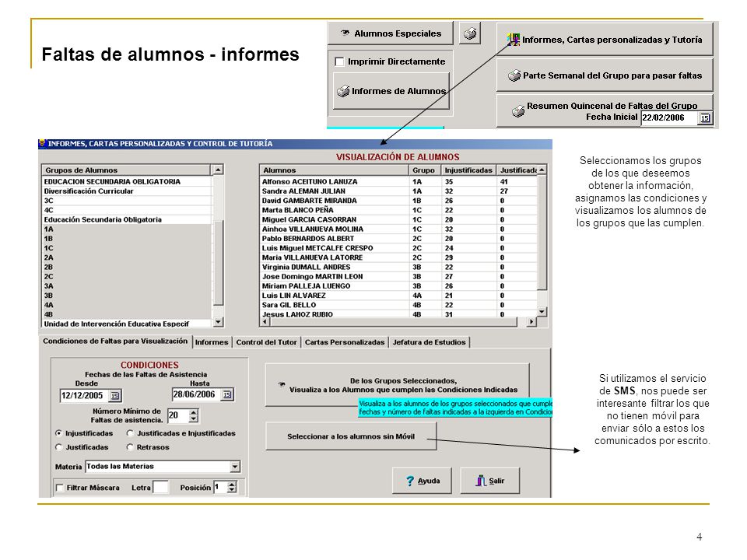
Task: Select group 1A in Grupos list
Action: [126, 229]
